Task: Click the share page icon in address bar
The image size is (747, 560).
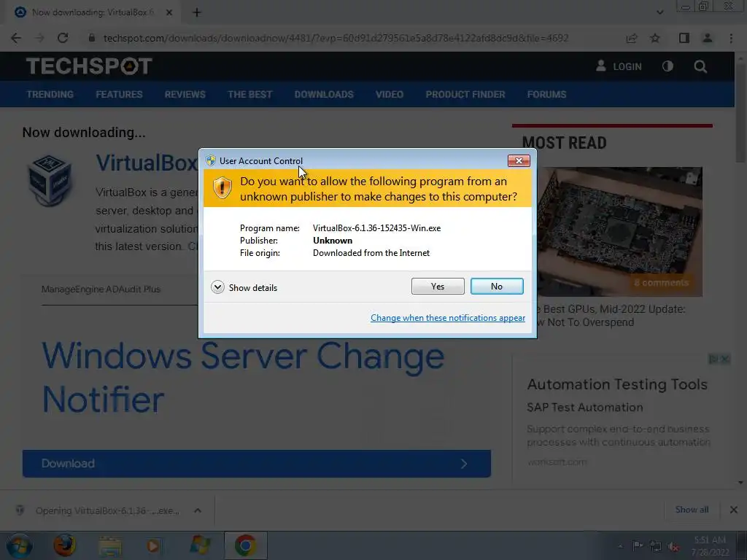Action: click(632, 38)
